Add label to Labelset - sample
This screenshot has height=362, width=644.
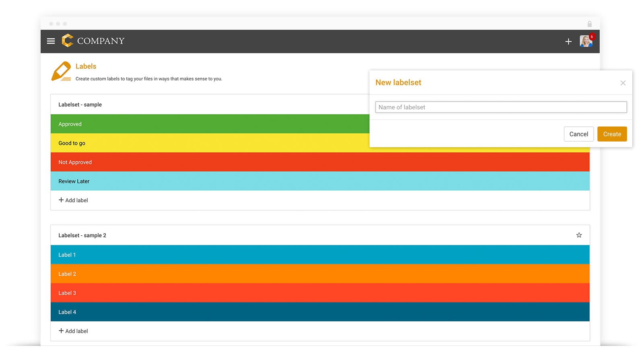tap(73, 200)
